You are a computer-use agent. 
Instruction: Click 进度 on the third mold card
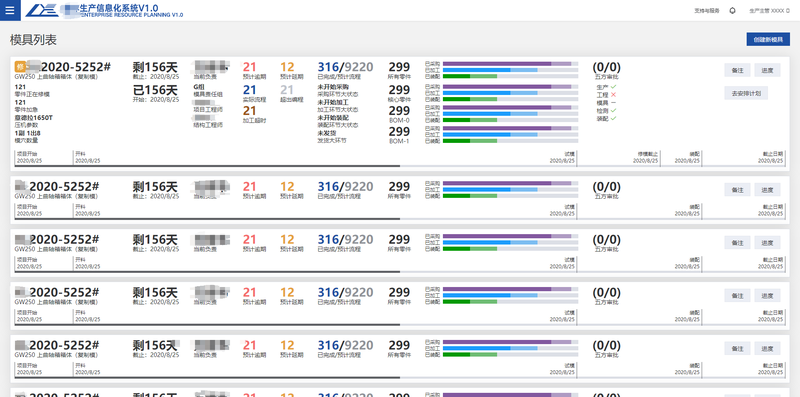click(767, 243)
